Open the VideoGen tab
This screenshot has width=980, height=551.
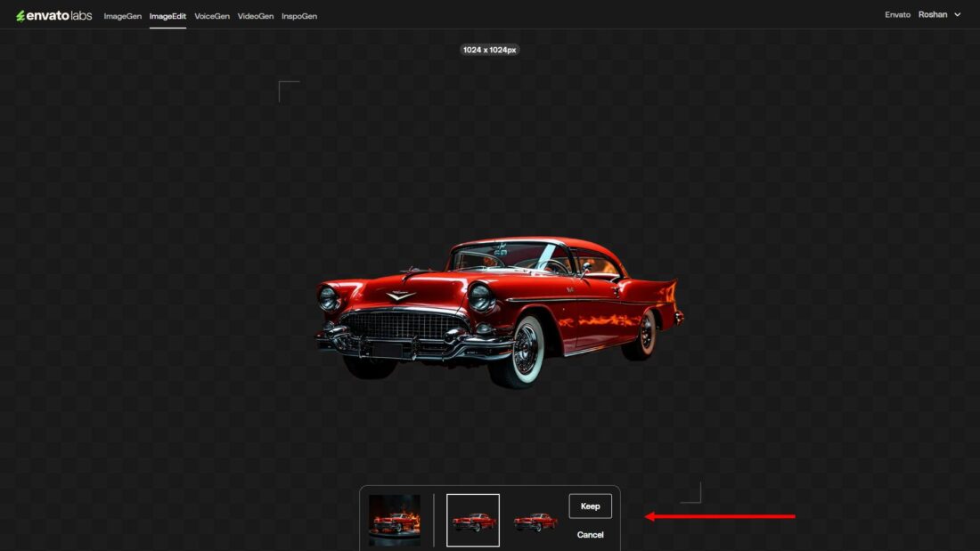click(x=255, y=15)
